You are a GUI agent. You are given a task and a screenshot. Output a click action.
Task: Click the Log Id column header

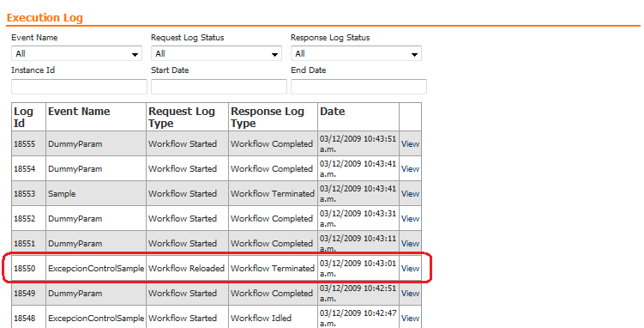point(28,117)
